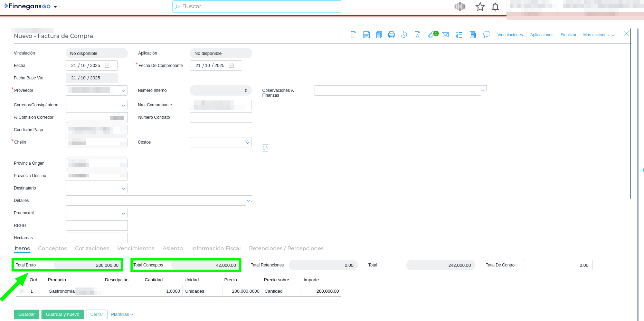Click the Guardar y nuevo button

point(63,314)
